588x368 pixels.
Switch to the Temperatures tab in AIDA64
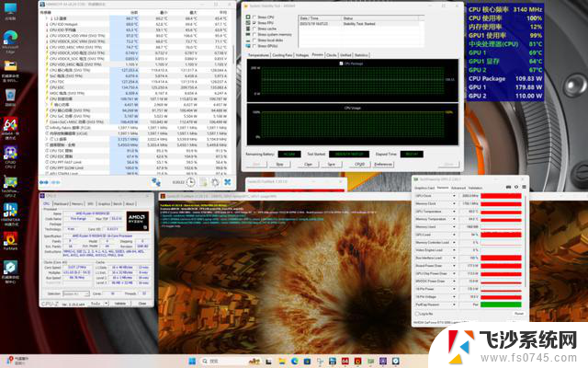258,55
